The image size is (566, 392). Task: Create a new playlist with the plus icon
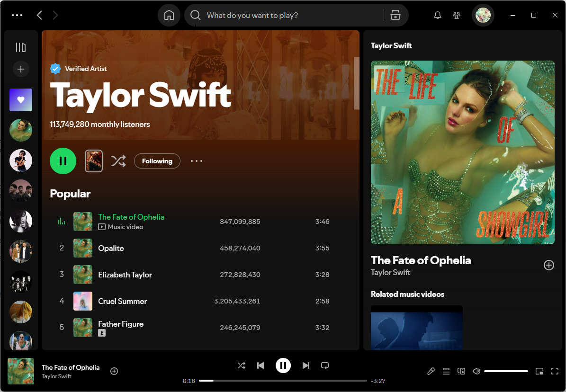[21, 69]
